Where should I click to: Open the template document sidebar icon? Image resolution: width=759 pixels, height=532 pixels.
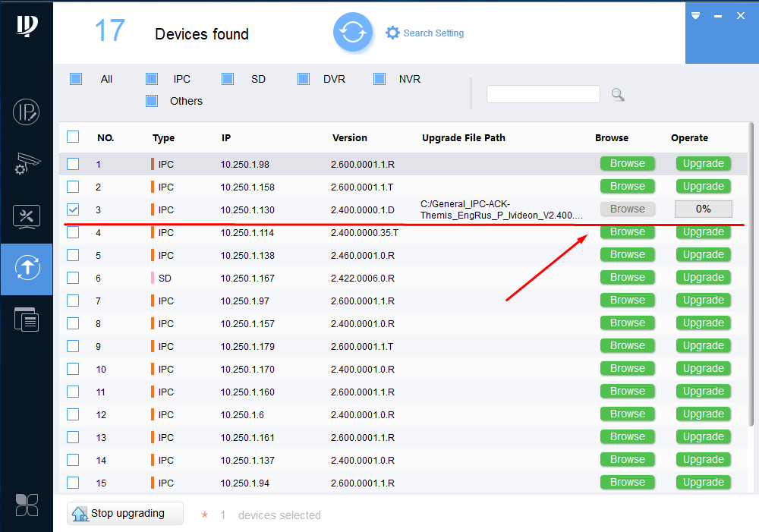tap(27, 320)
